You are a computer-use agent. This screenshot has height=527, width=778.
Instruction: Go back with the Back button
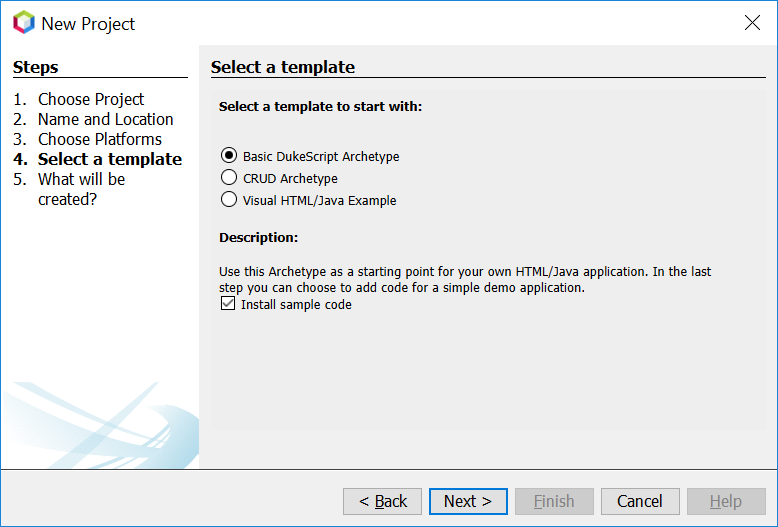(x=382, y=501)
